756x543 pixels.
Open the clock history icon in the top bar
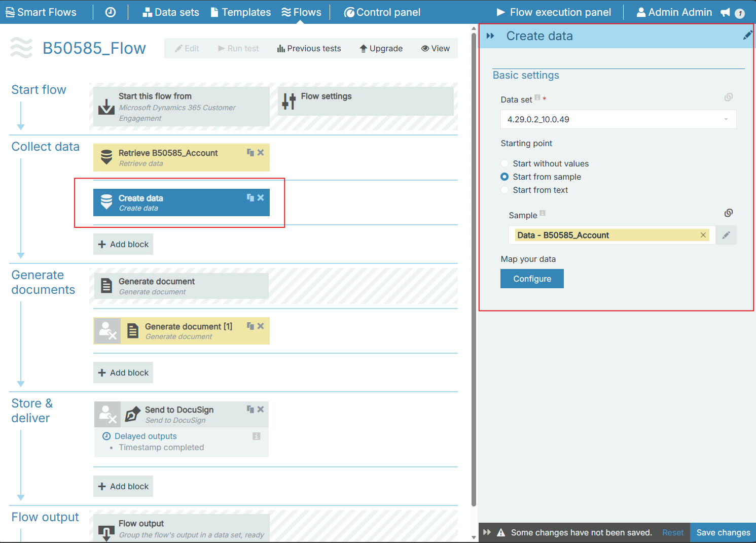(x=111, y=12)
